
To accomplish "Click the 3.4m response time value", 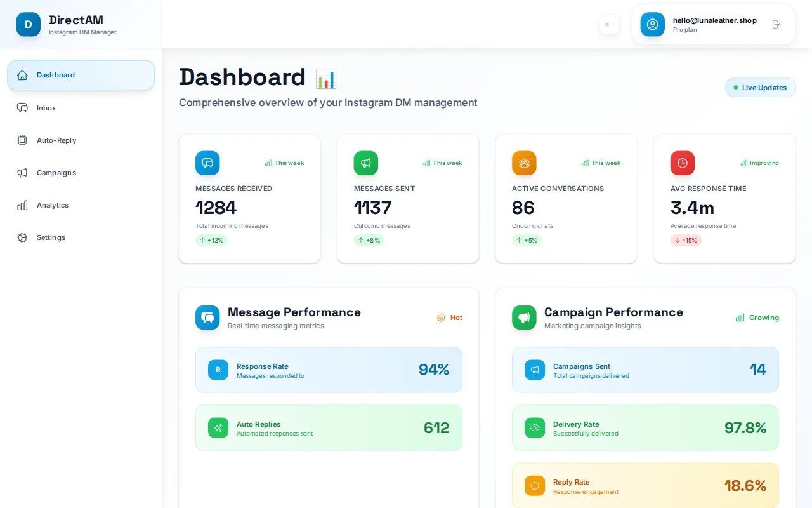I will (692, 208).
